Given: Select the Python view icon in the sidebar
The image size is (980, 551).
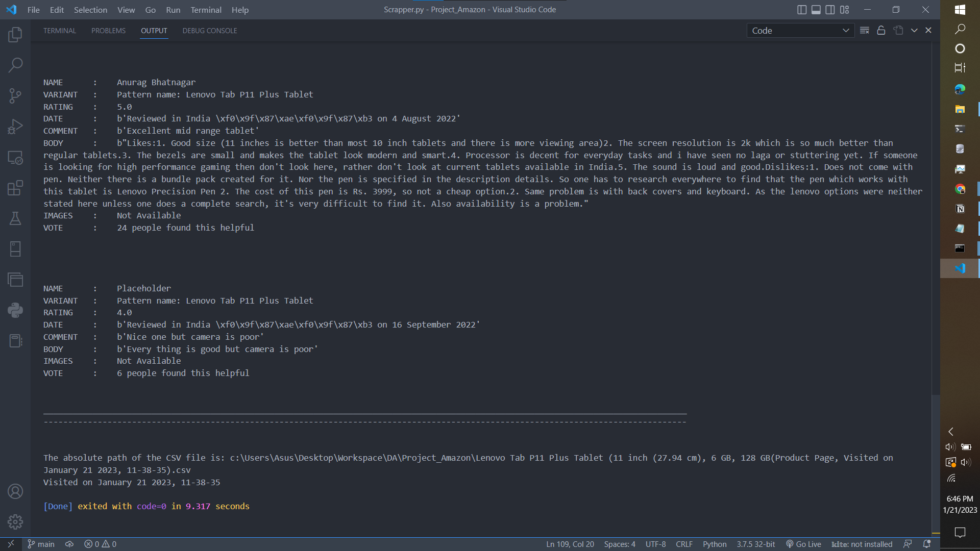Looking at the screenshot, I should click(15, 310).
